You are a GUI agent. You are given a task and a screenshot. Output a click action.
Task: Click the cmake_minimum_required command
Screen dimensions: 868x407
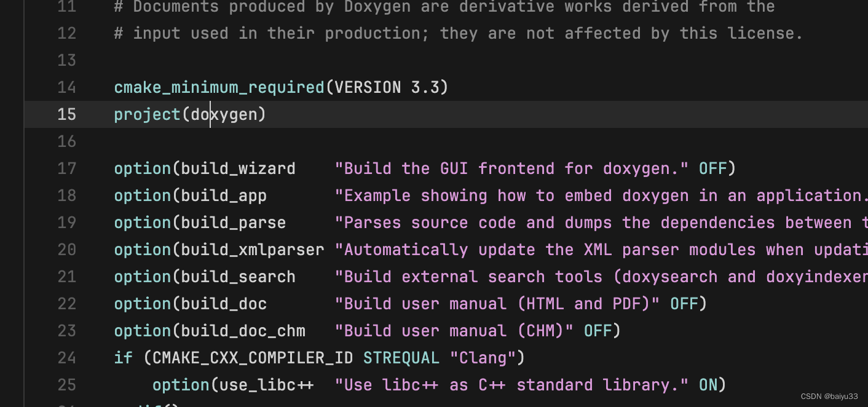pos(219,87)
